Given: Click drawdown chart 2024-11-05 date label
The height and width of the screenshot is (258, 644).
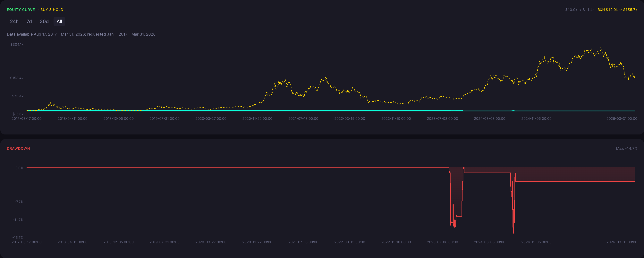Looking at the screenshot, I should pyautogui.click(x=536, y=242).
